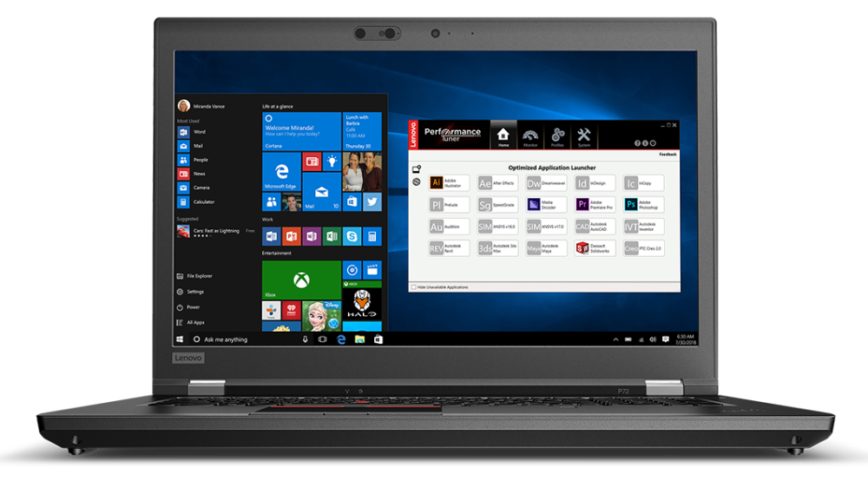This screenshot has width=868, height=488.
Task: Open the OneNote tile in the Work group
Action: [x=312, y=236]
